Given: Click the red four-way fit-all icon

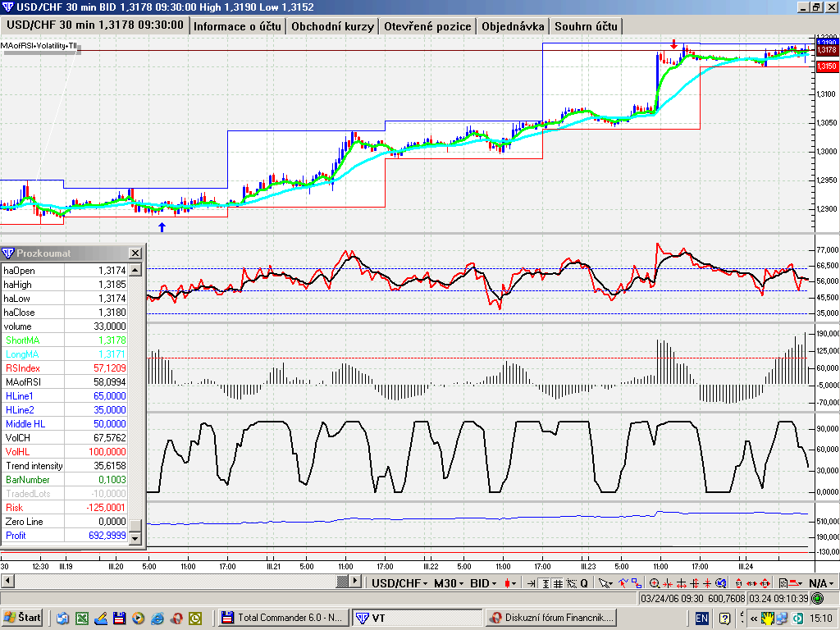Looking at the screenshot, I should coord(765,583).
